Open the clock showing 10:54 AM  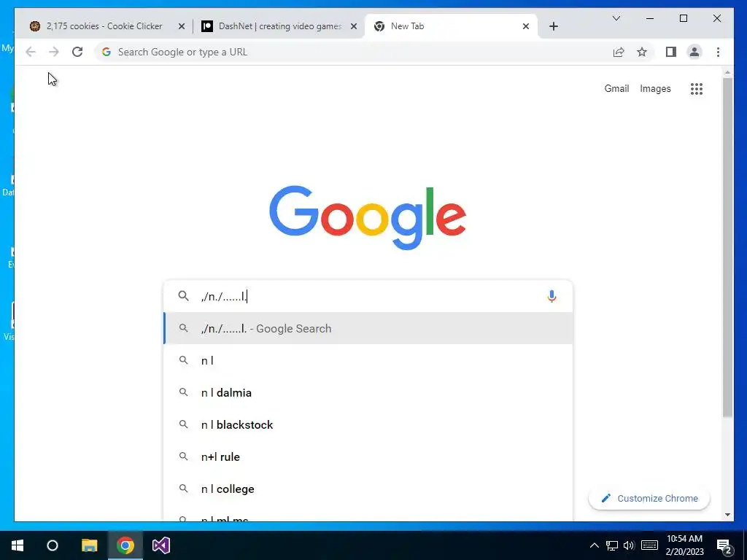pyautogui.click(x=684, y=545)
